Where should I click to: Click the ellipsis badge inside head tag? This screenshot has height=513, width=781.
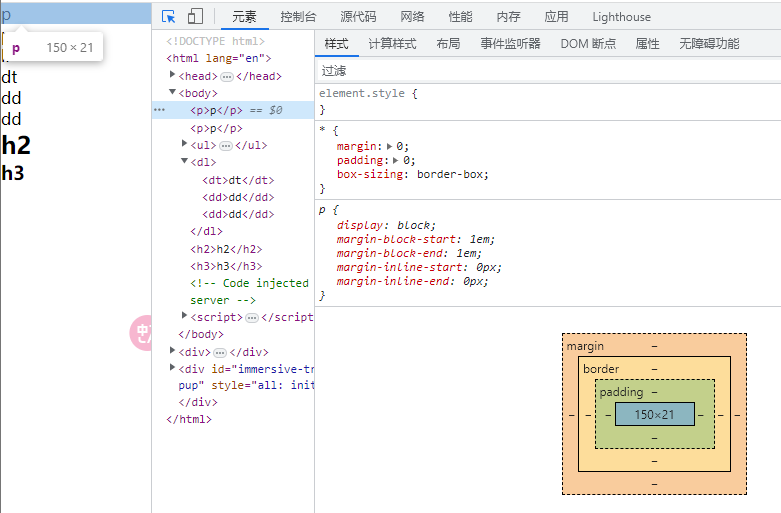click(x=227, y=76)
